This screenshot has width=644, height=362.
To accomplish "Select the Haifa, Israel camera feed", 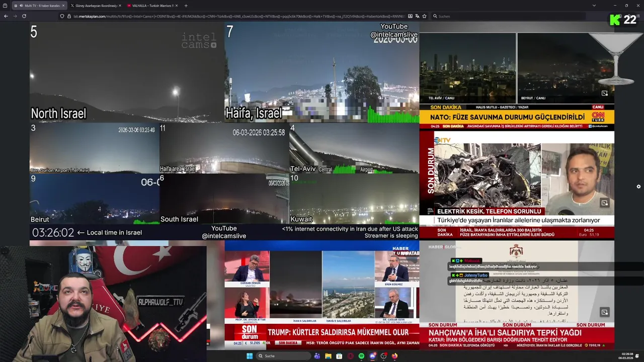I will [x=321, y=72].
